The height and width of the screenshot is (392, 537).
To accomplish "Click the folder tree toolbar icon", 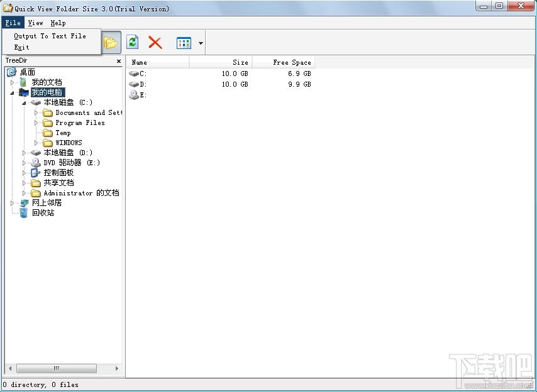I will point(111,43).
